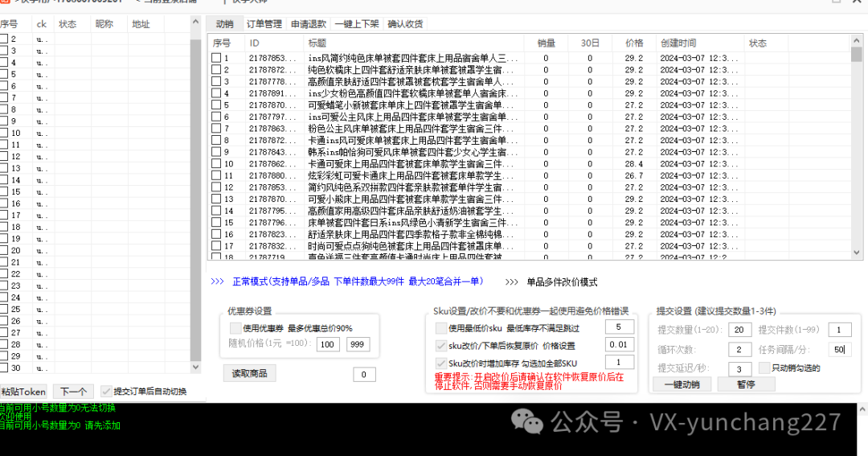868x456 pixels.
Task: Select product title 炫彩彩虹可爱卡通床上用品
Action: click(x=411, y=175)
